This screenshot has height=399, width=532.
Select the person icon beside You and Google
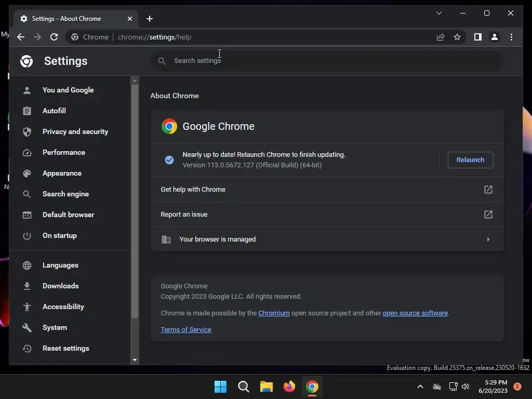tap(27, 90)
